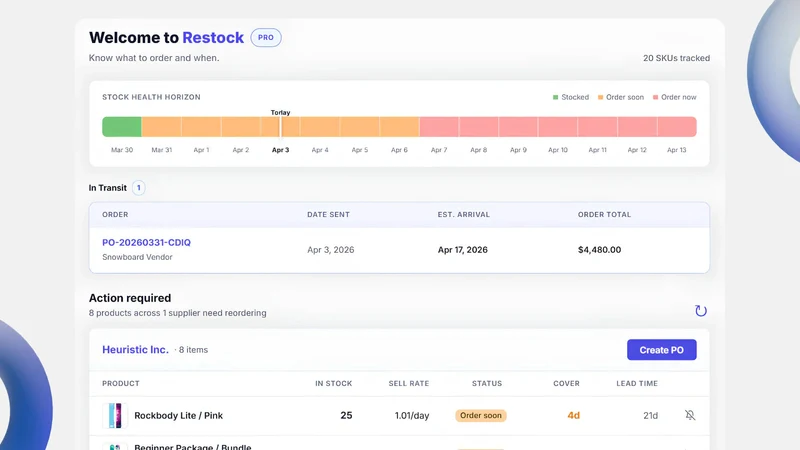Click the Stocked legend entry
Viewport: 800px width, 450px height.
pyautogui.click(x=570, y=97)
